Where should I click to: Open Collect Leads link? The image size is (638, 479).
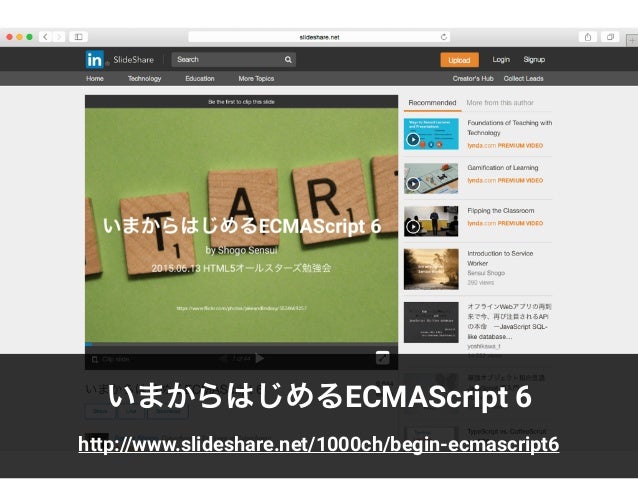(x=523, y=79)
